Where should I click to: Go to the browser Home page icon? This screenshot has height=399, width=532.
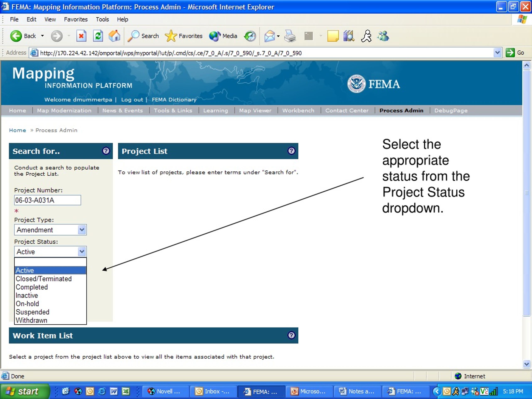[115, 36]
